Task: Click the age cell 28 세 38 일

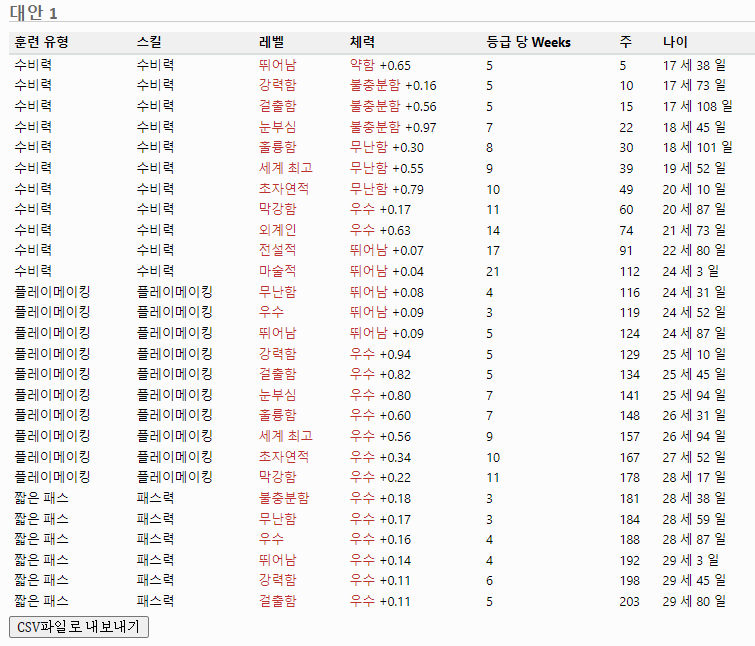Action: (694, 498)
